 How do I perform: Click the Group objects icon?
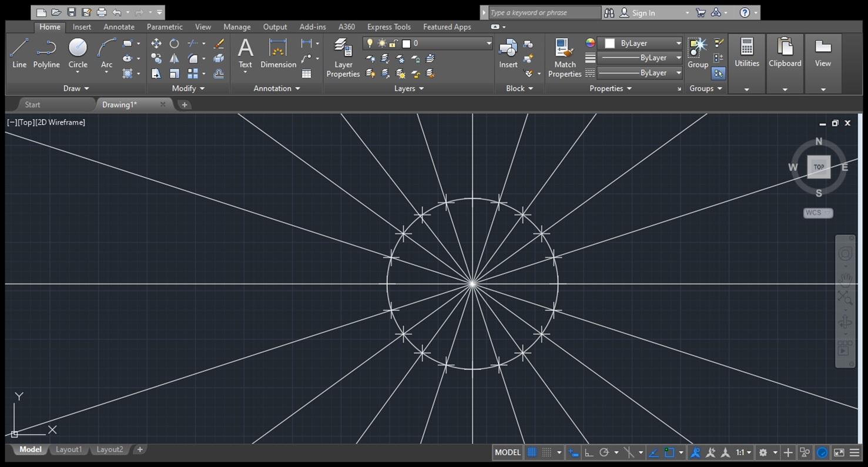pos(698,53)
